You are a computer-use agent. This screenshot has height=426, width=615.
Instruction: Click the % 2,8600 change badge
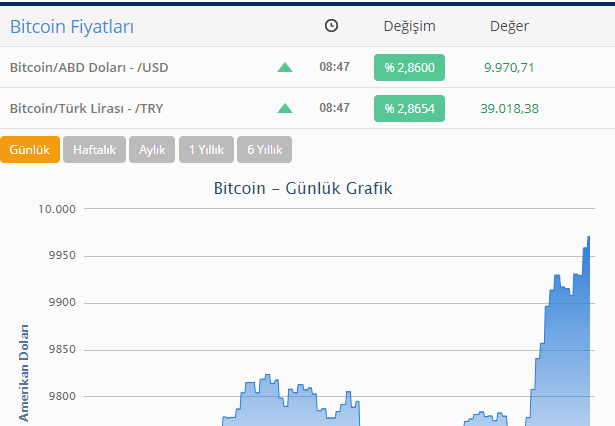(409, 67)
